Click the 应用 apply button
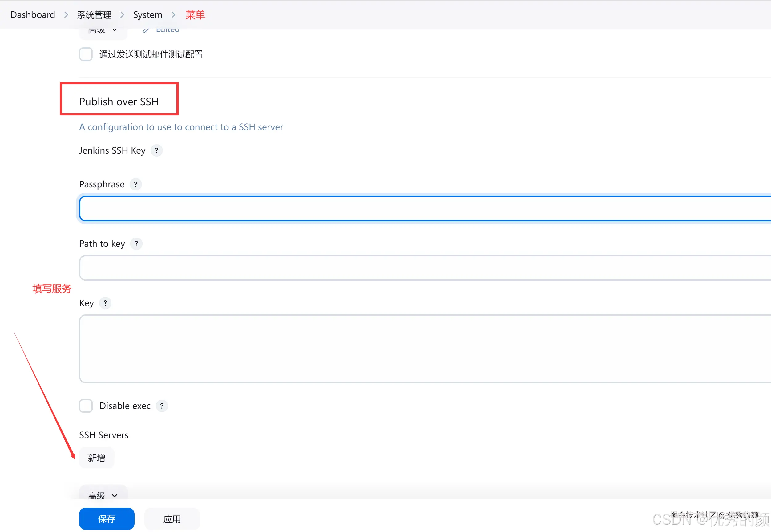Image resolution: width=771 pixels, height=532 pixels. tap(172, 519)
